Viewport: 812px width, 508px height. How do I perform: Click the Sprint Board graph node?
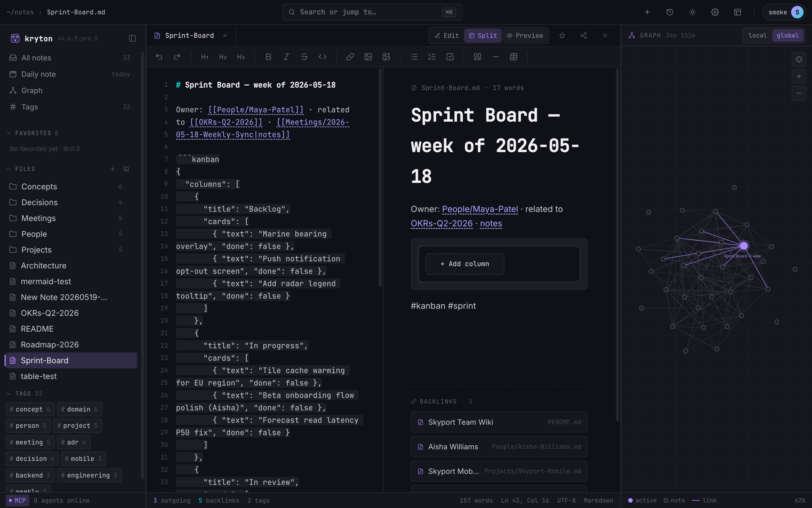pyautogui.click(x=744, y=246)
